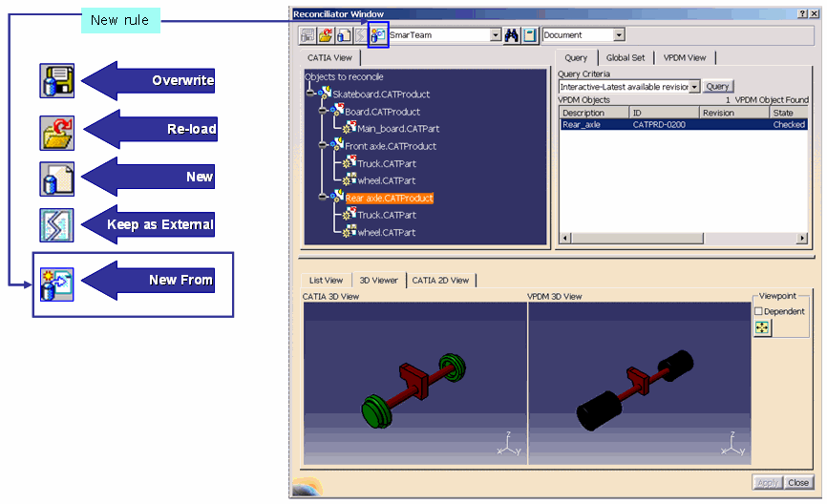The image size is (827, 504).
Task: Click the New document icon in the Reconciliator toolbar
Action: tap(344, 35)
